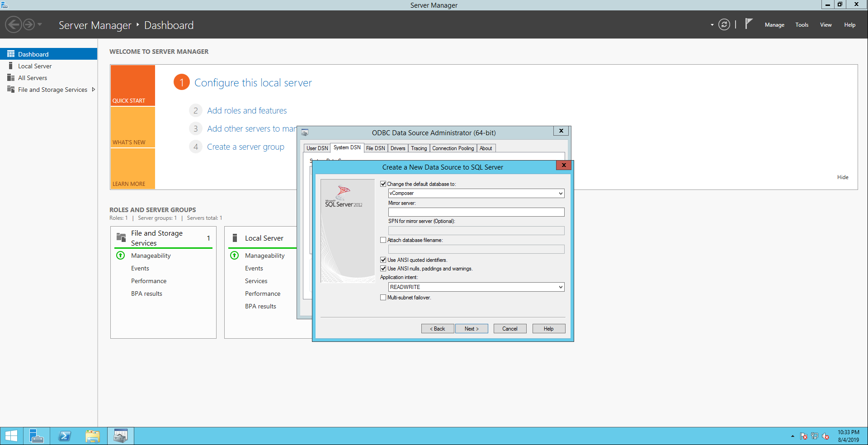The height and width of the screenshot is (445, 868).
Task: Click Add roles and features link
Action: pos(247,111)
